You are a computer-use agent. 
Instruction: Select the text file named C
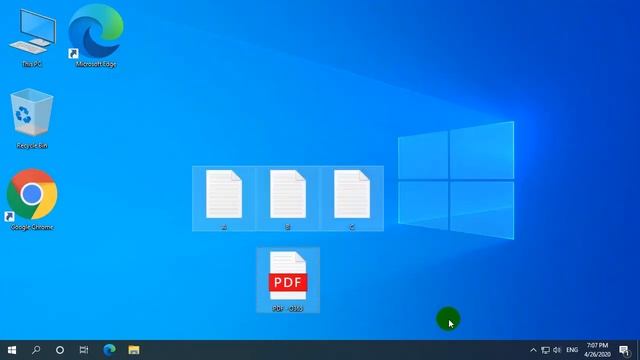click(x=352, y=199)
